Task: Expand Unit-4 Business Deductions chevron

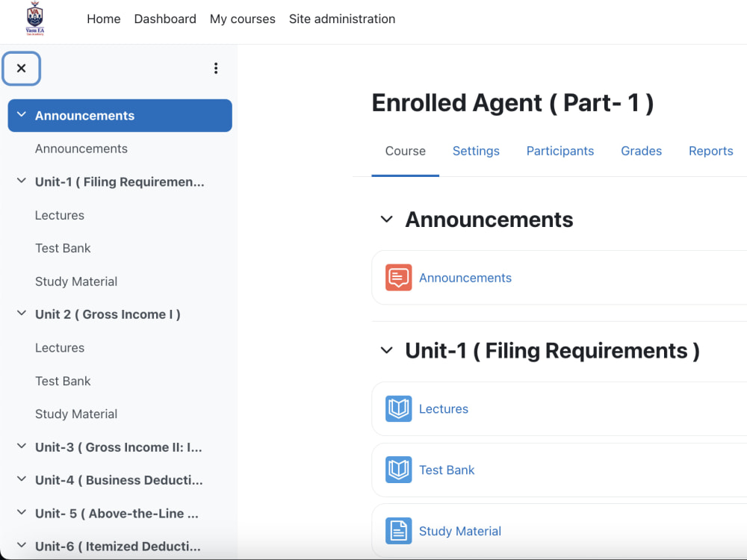Action: tap(22, 479)
